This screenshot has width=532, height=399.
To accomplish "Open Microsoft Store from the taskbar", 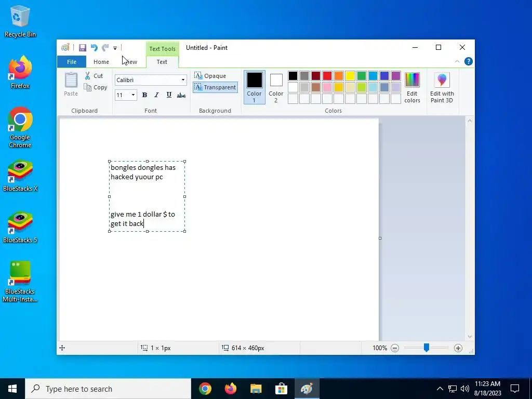I will point(281,389).
